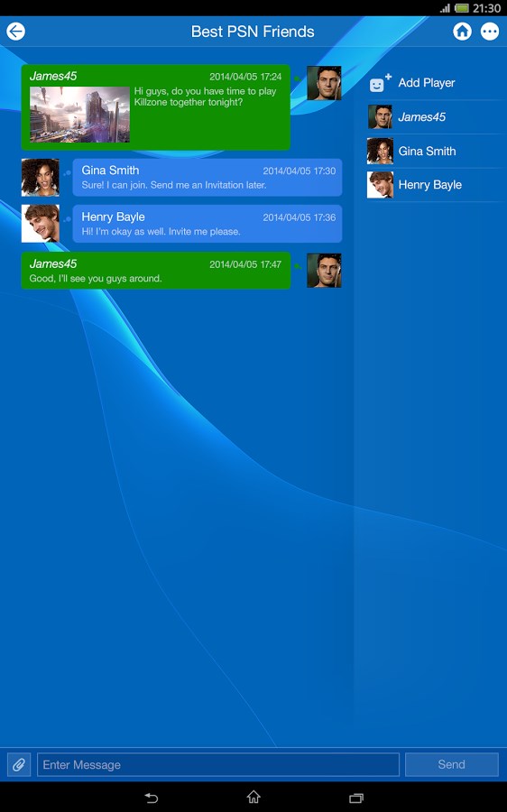The width and height of the screenshot is (507, 812).
Task: Select the Add Player label
Action: (x=426, y=83)
